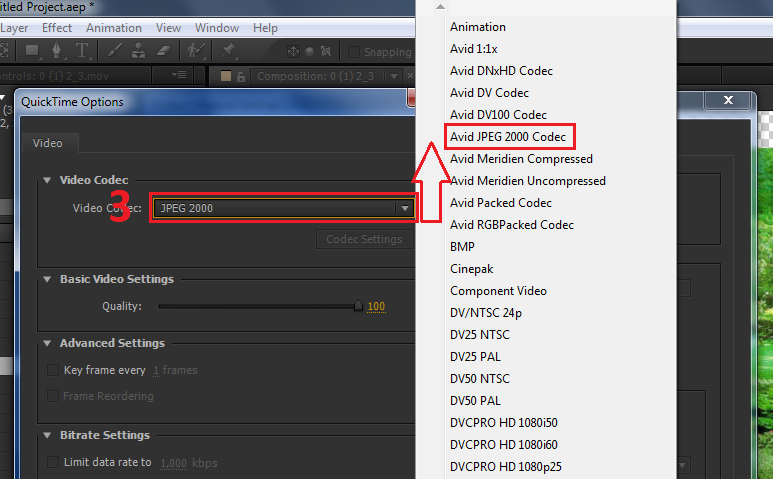Enable Key frame every checkbox

(x=53, y=370)
